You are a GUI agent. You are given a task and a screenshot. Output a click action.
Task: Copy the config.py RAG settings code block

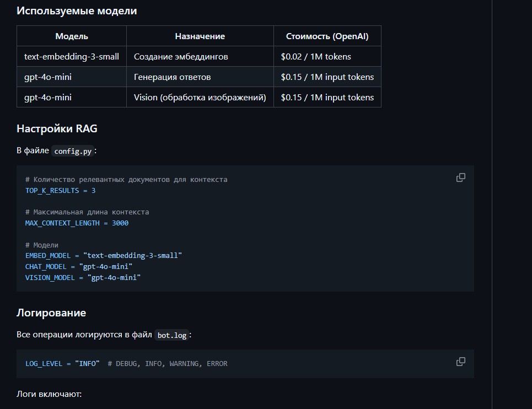pyautogui.click(x=461, y=177)
